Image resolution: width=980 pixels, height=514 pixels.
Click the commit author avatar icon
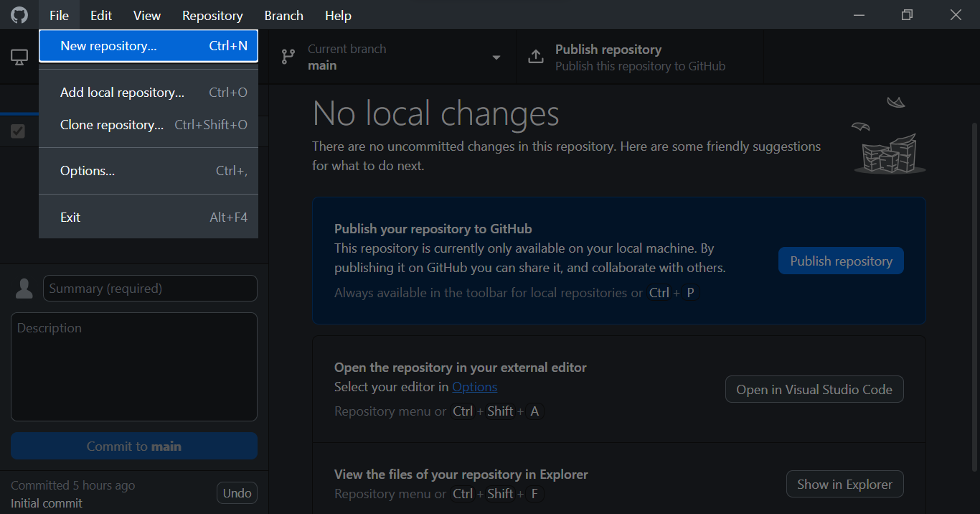click(24, 289)
